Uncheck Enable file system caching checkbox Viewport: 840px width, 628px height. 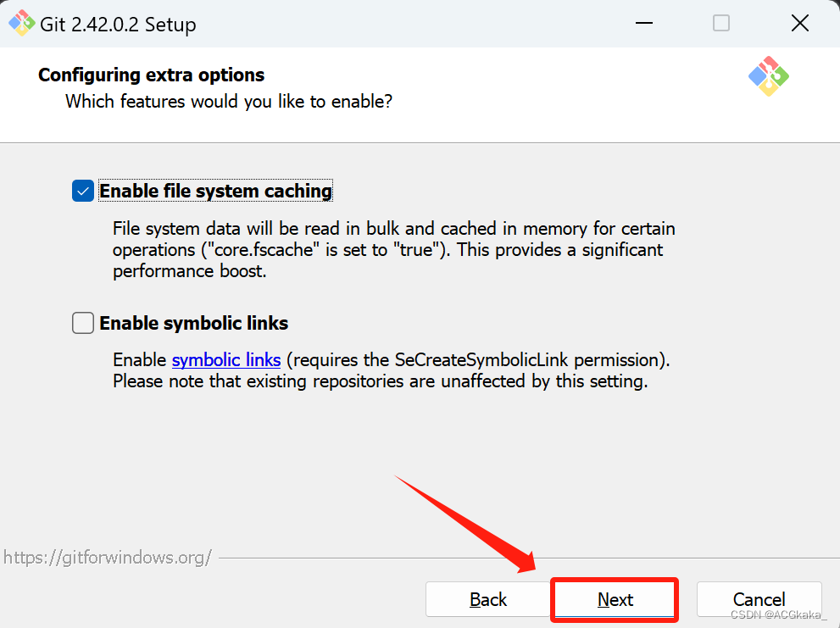coord(83,191)
